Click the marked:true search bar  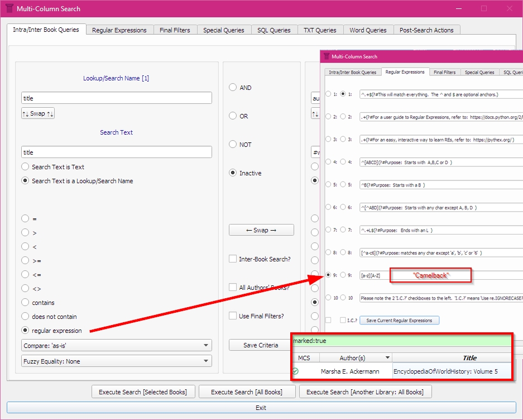coord(401,341)
